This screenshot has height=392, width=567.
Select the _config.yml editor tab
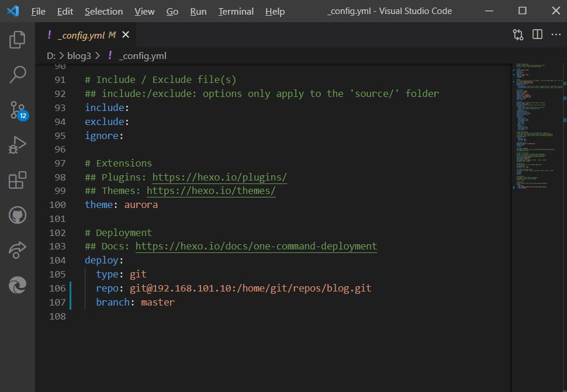click(x=85, y=35)
